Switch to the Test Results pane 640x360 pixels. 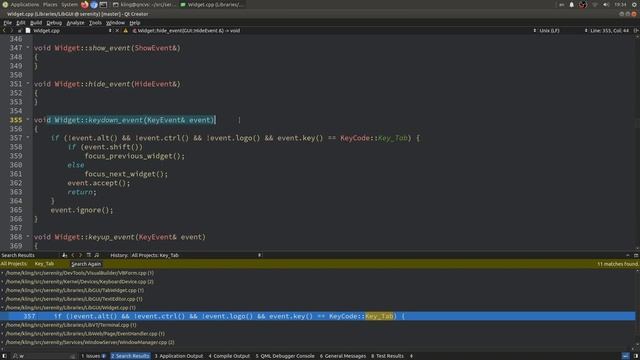click(387, 356)
